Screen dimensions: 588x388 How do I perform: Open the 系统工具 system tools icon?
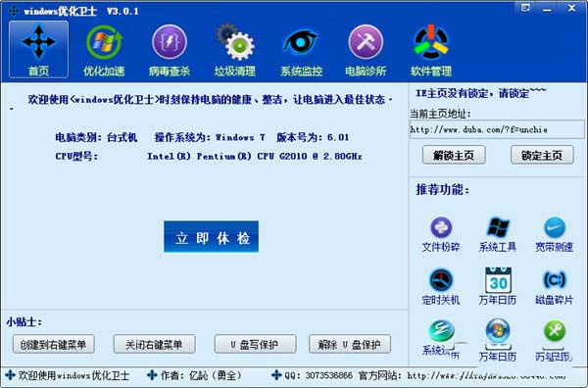[x=498, y=234]
